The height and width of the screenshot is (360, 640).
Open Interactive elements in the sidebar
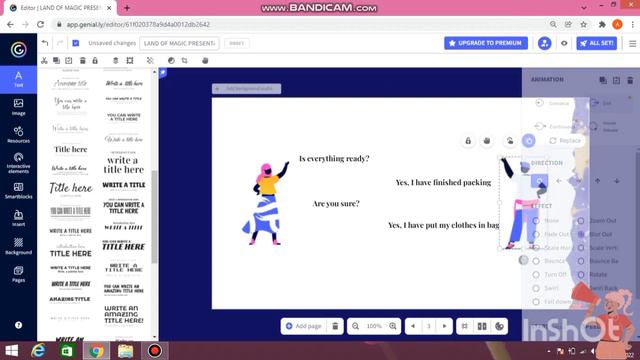coord(18,163)
